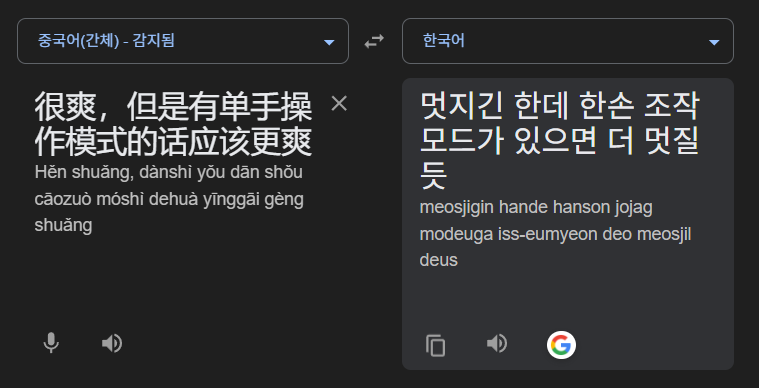This screenshot has width=759, height=388.
Task: Expand the source language dropdown arrow
Action: (329, 43)
